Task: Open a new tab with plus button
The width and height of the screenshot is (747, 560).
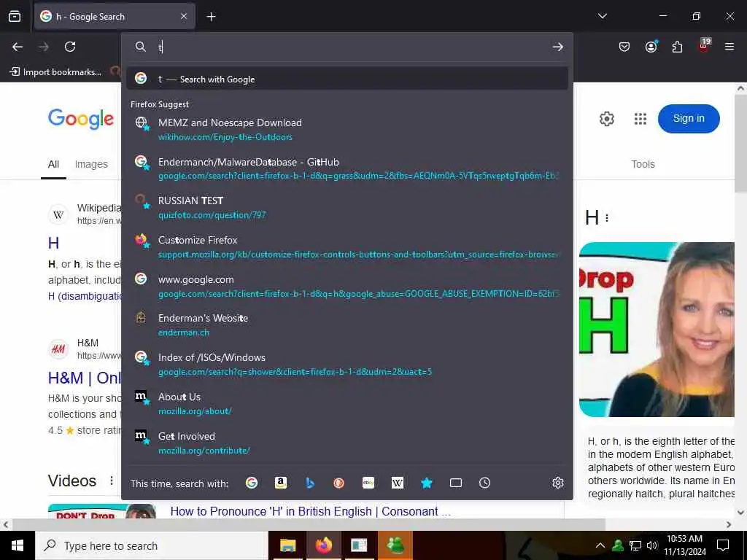Action: 211,17
